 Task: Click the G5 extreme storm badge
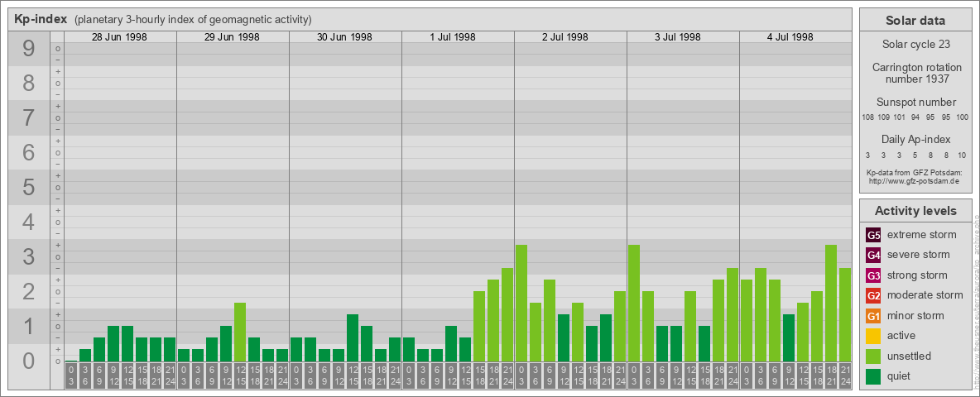(873, 235)
